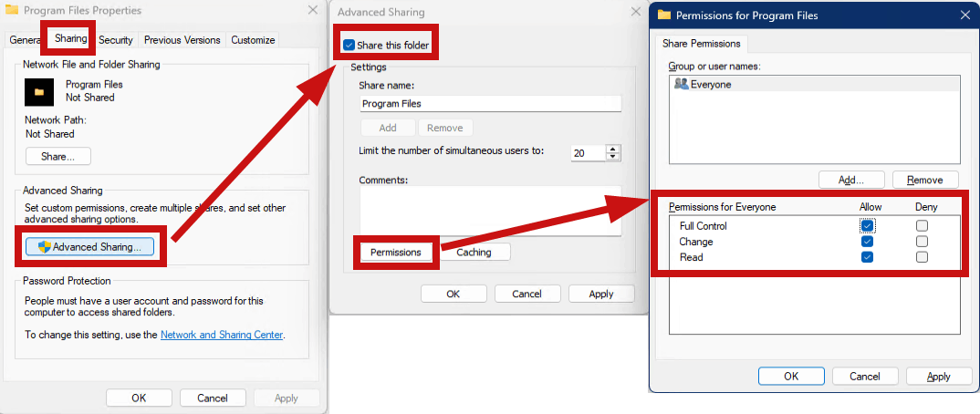Click Remove in Permissions window
Screen dimensions: 980x414
925,180
